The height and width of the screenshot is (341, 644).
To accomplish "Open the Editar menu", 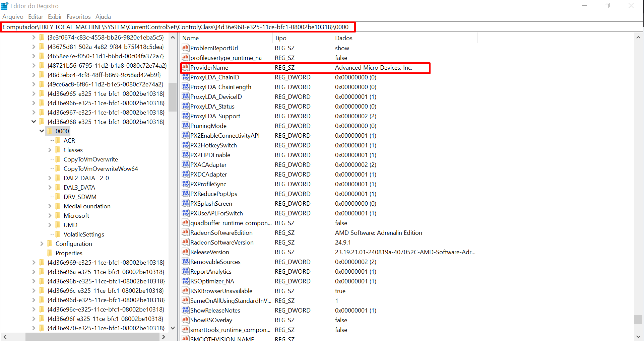I will (36, 17).
